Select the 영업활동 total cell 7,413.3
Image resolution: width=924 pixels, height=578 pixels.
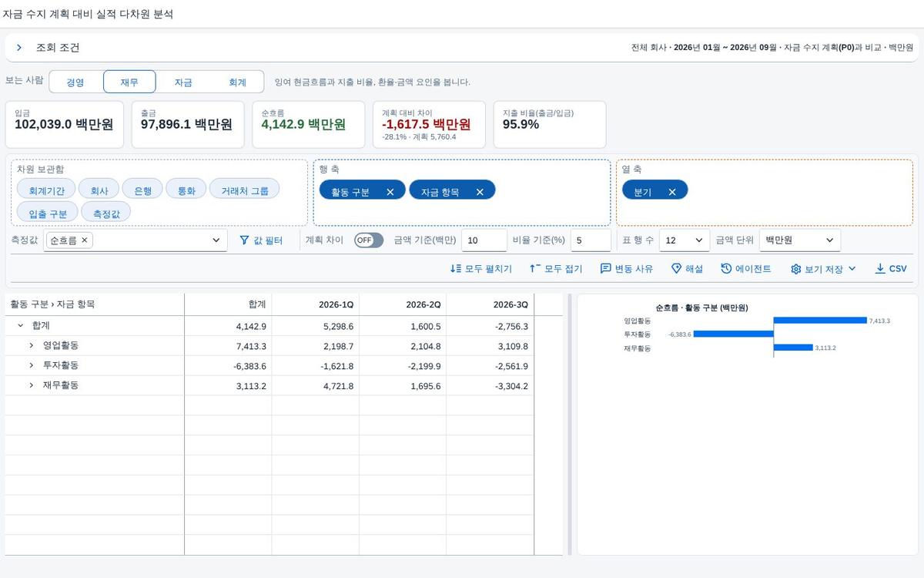pyautogui.click(x=229, y=346)
